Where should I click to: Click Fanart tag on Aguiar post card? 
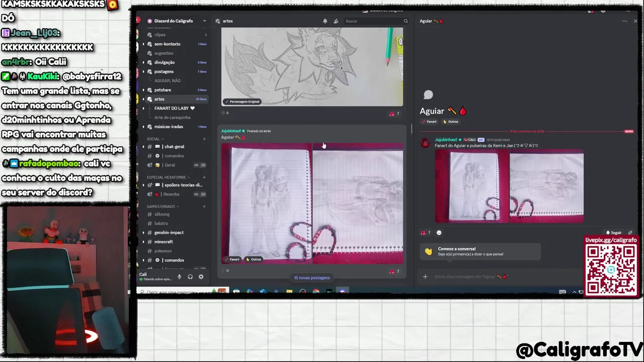pyautogui.click(x=232, y=259)
